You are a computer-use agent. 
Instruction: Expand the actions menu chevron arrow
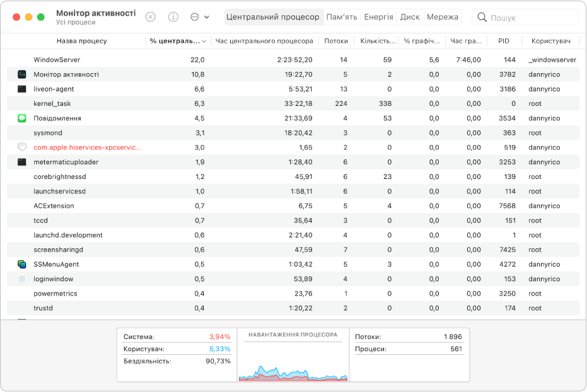pyautogui.click(x=207, y=17)
